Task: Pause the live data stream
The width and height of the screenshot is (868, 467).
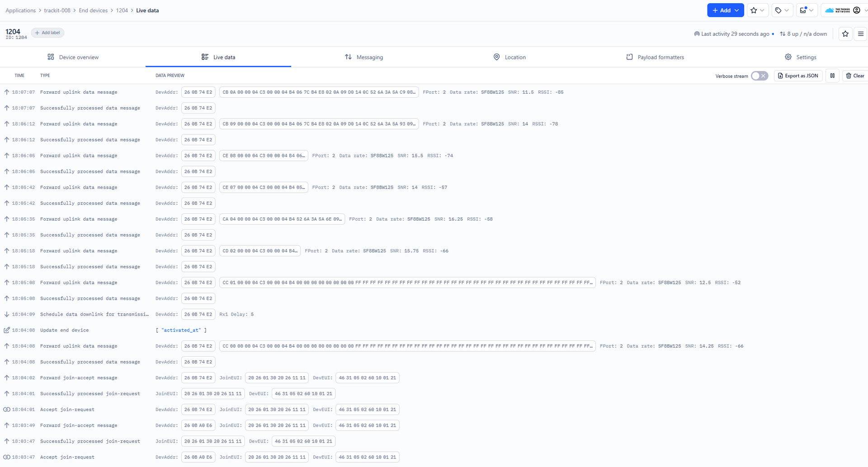Action: pyautogui.click(x=832, y=76)
